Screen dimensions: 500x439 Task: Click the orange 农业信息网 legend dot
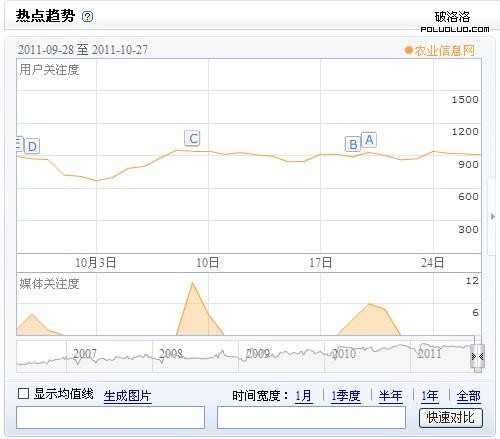[x=408, y=50]
